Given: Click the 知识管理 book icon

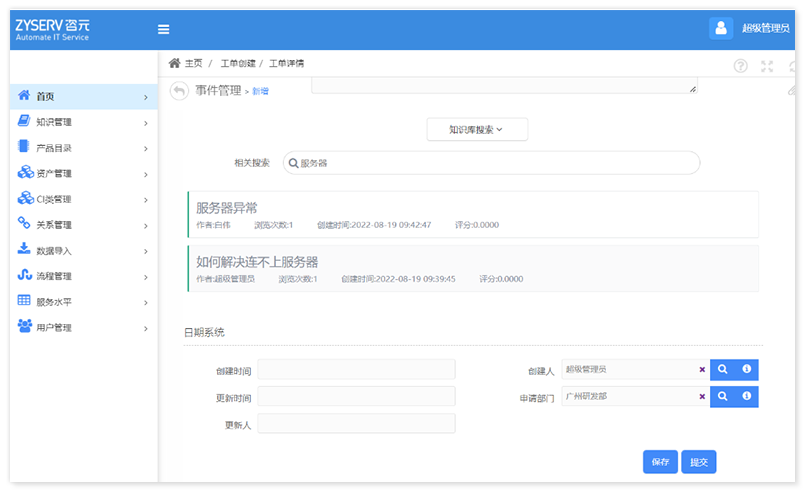Looking at the screenshot, I should (24, 121).
